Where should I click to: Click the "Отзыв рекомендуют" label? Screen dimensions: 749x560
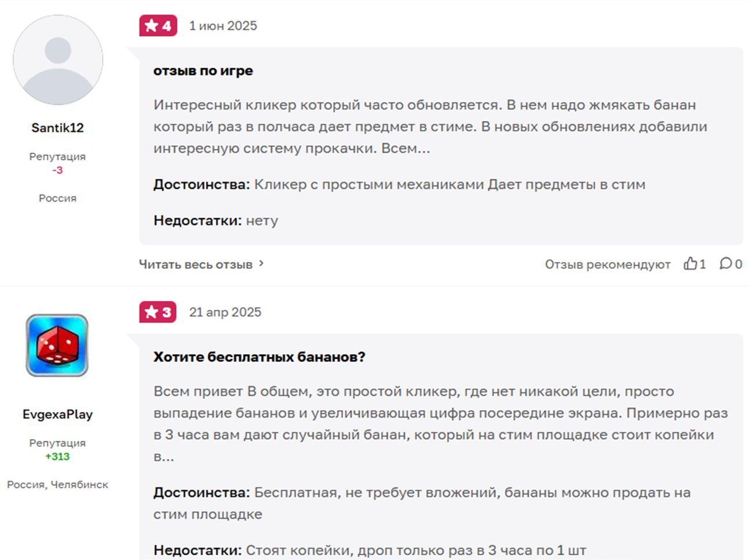pos(607,264)
